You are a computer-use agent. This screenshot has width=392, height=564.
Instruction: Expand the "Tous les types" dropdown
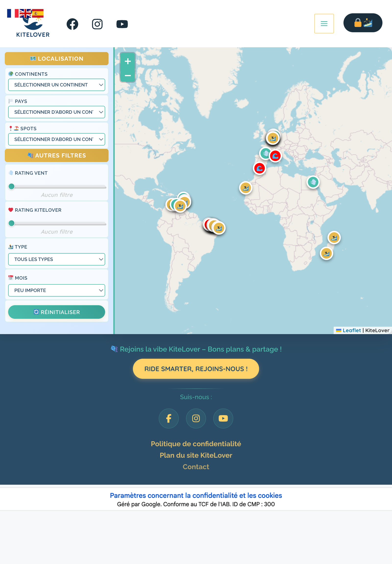tap(57, 259)
